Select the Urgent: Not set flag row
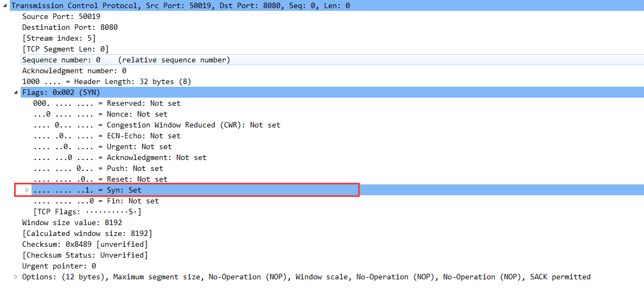The image size is (644, 288). click(x=102, y=146)
